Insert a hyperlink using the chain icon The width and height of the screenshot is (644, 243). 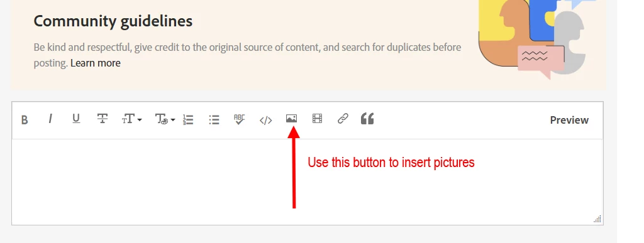pos(343,119)
